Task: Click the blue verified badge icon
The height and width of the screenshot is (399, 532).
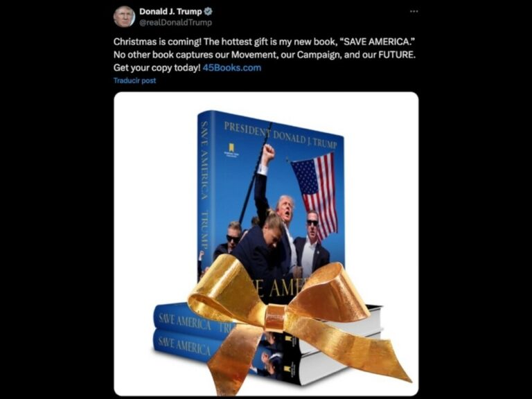Action: pos(208,12)
